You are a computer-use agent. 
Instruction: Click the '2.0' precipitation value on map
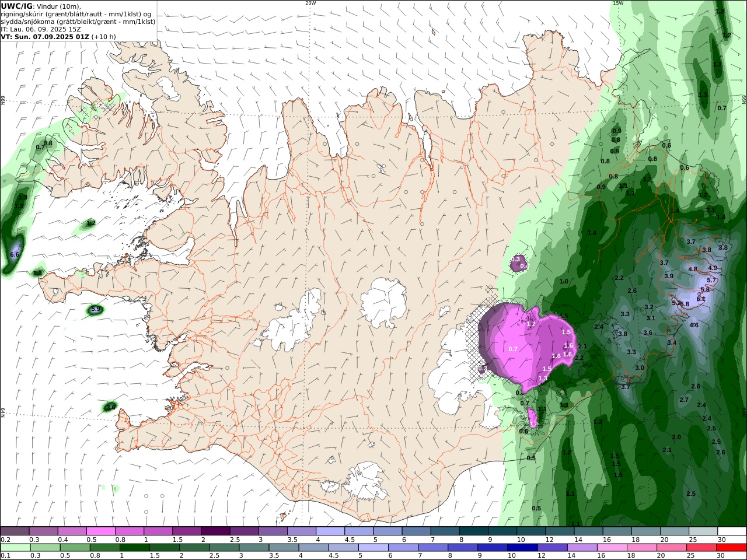click(x=676, y=437)
